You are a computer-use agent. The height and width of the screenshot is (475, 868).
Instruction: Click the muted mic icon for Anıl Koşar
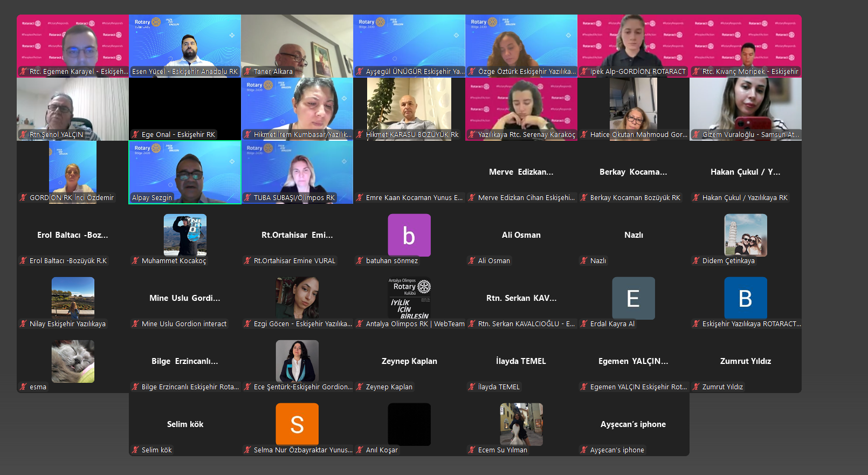click(x=360, y=450)
